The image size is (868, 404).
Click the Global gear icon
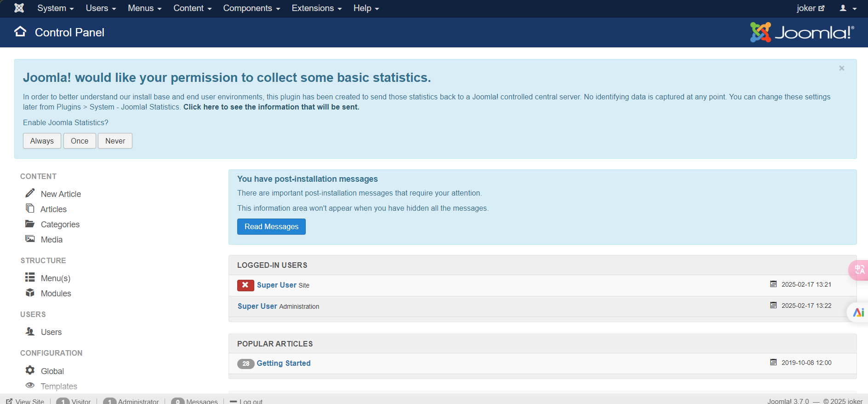coord(30,370)
